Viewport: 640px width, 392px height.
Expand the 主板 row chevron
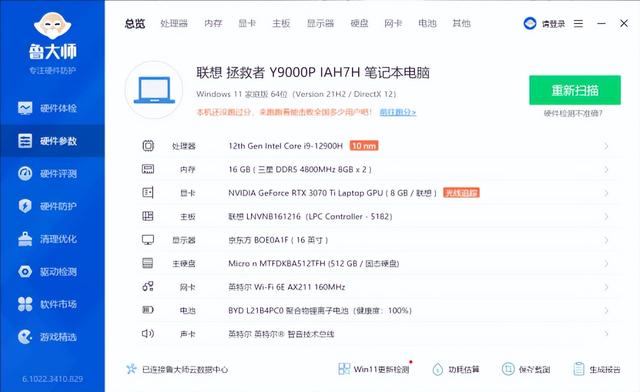(x=606, y=216)
